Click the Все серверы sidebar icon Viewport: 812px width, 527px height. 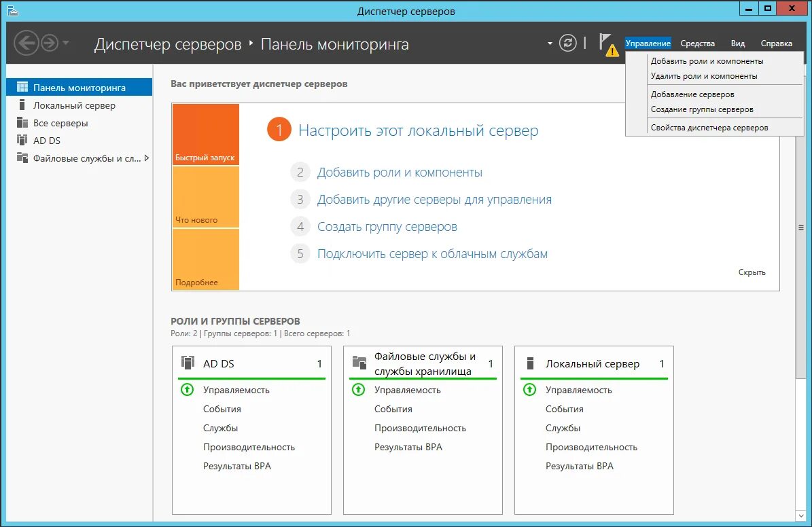22,123
